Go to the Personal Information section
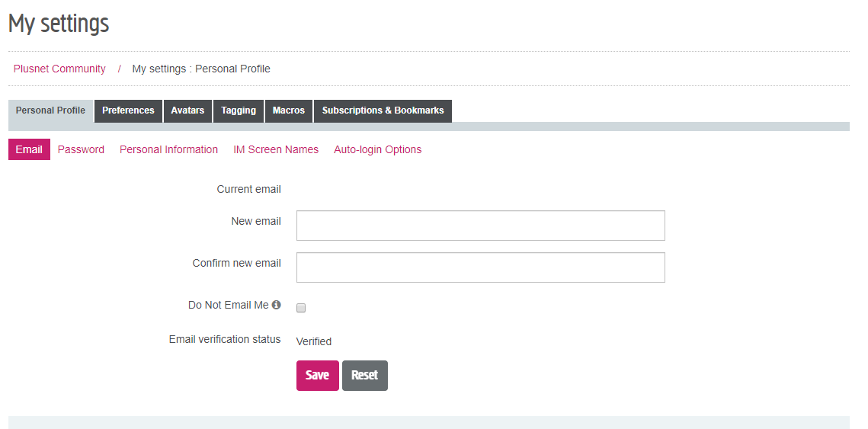 point(168,149)
